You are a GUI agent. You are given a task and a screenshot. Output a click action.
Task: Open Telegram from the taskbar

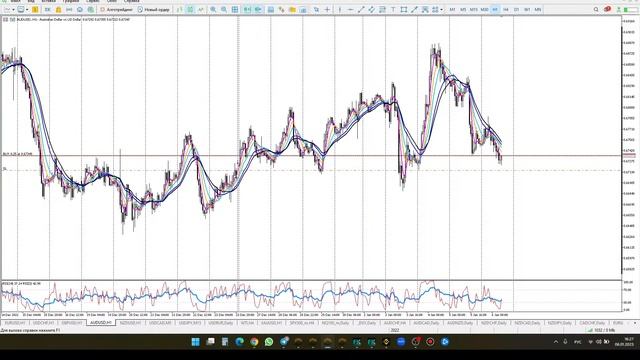pyautogui.click(x=284, y=342)
